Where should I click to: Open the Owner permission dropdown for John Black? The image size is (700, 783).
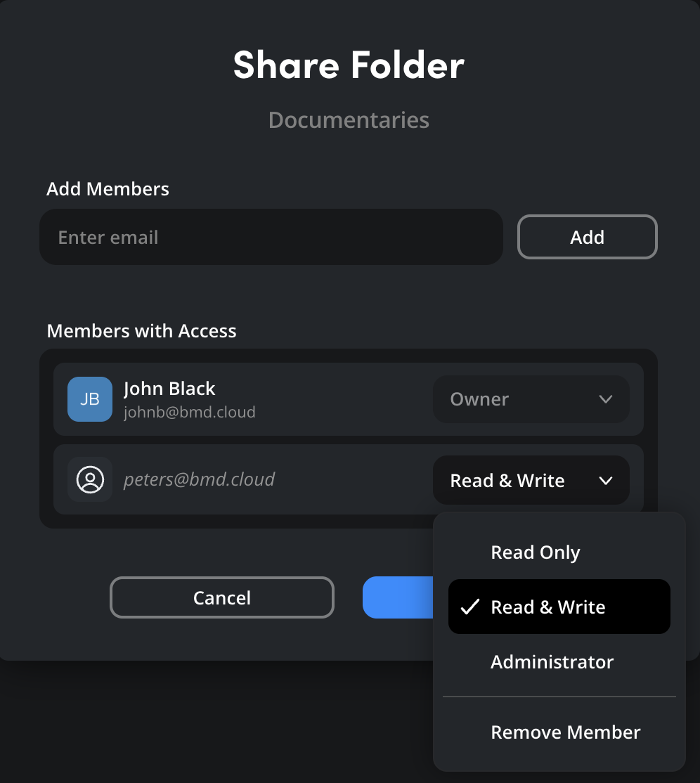click(531, 399)
